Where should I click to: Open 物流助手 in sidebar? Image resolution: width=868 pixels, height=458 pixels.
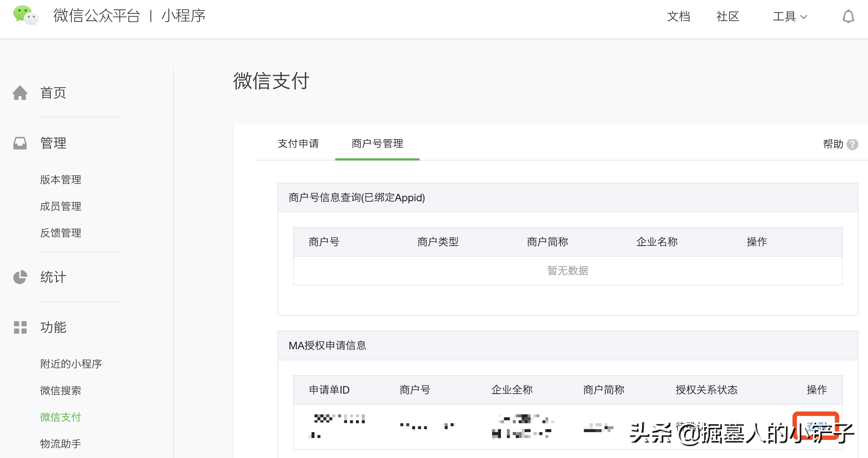(61, 444)
